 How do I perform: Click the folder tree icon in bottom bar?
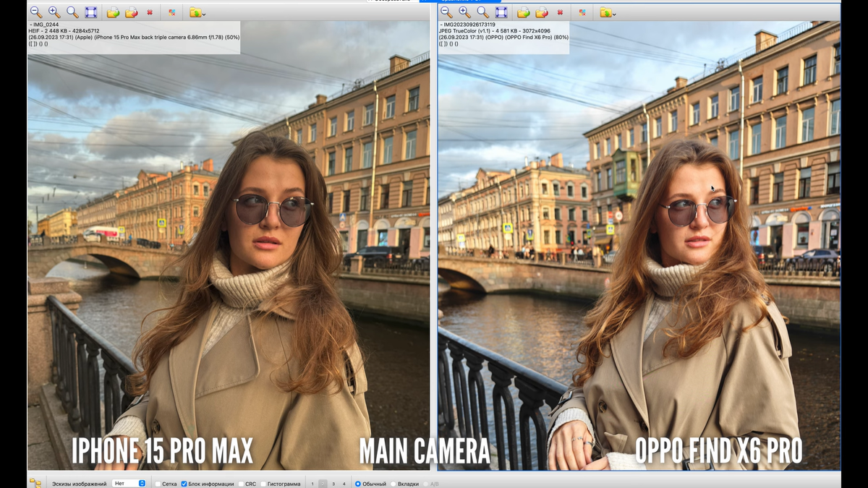click(x=35, y=483)
